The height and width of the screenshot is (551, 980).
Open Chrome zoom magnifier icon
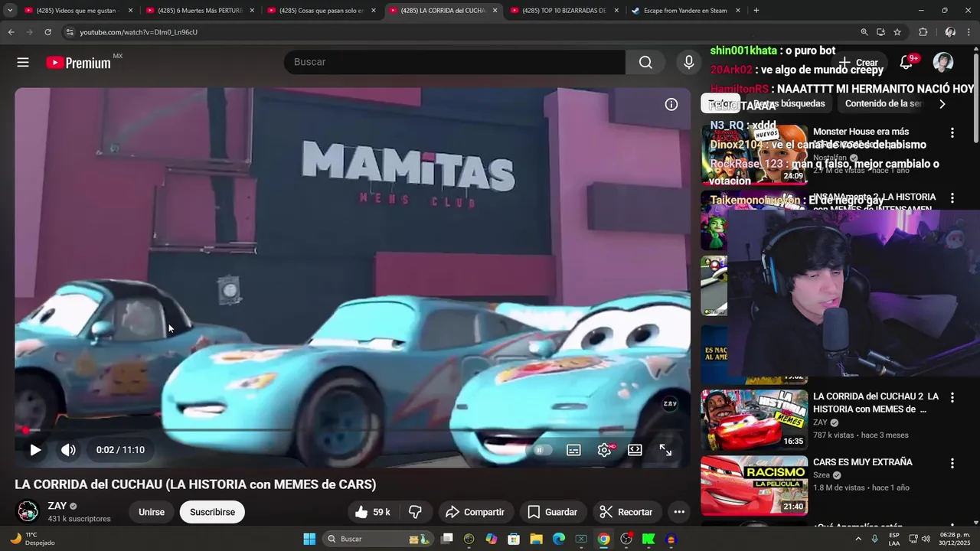(x=864, y=32)
